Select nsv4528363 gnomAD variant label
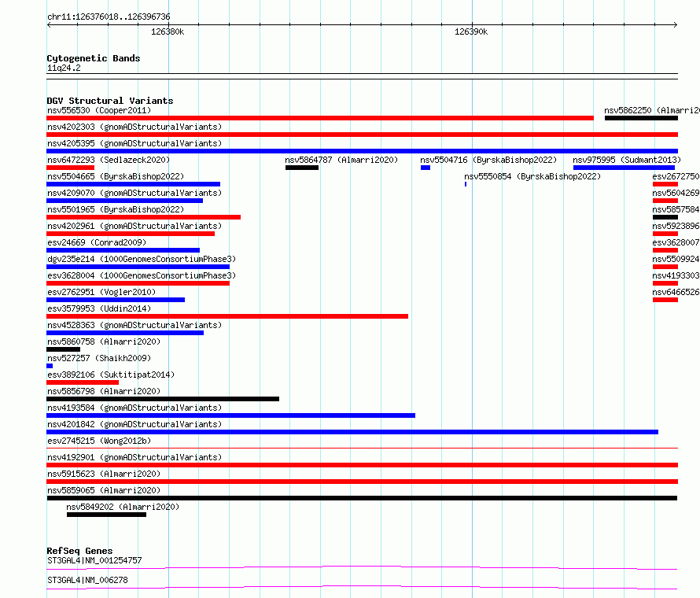The width and height of the screenshot is (700, 598). coord(134,325)
